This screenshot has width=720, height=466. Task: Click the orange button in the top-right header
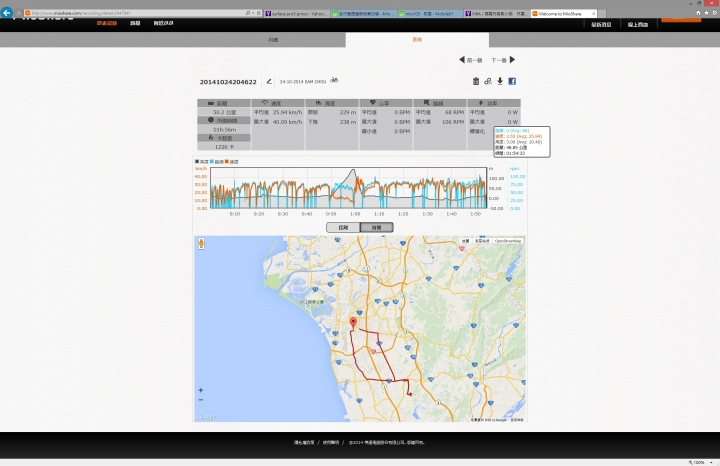pos(681,19)
